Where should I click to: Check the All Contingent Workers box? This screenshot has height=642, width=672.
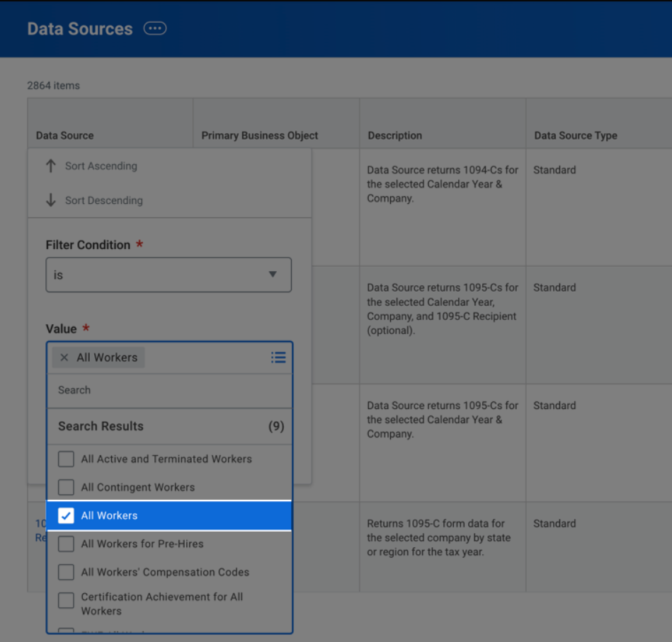66,487
